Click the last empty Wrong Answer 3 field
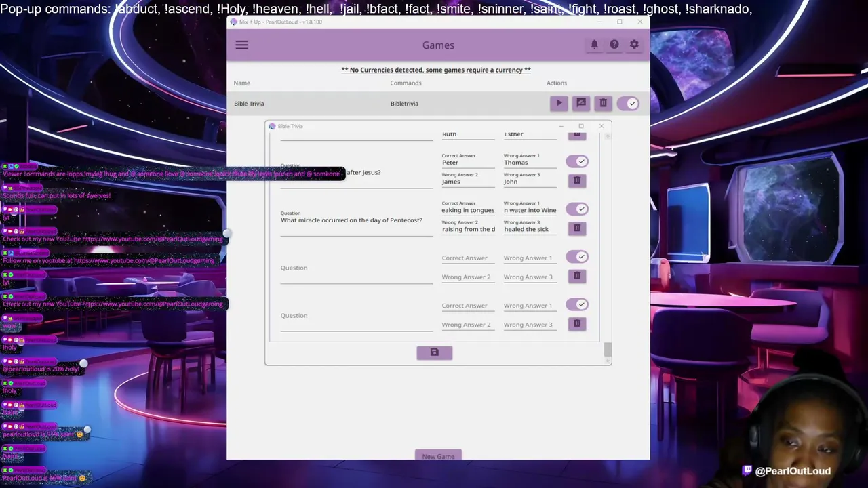Screen dimensions: 868x488 pyautogui.click(x=530, y=325)
